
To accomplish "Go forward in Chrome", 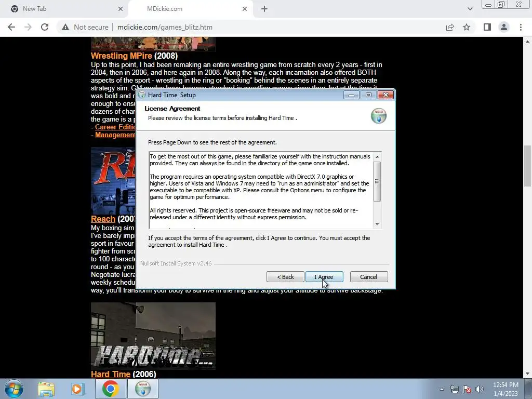I will [x=28, y=27].
